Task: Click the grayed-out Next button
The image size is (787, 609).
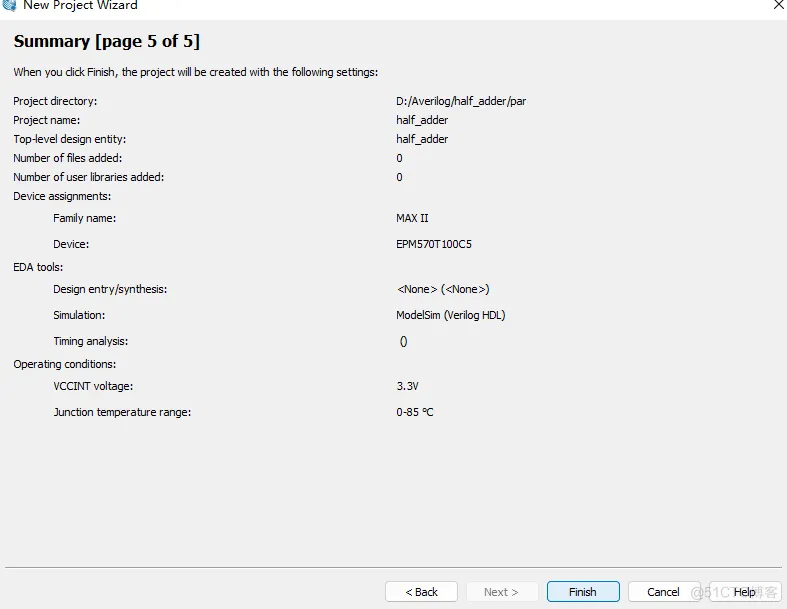Action: tap(501, 592)
